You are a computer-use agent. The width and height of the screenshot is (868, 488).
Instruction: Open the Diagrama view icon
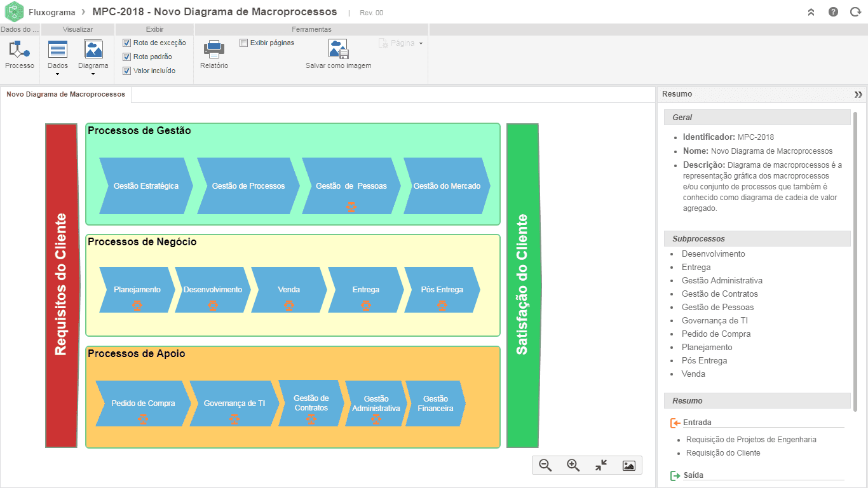tap(93, 50)
